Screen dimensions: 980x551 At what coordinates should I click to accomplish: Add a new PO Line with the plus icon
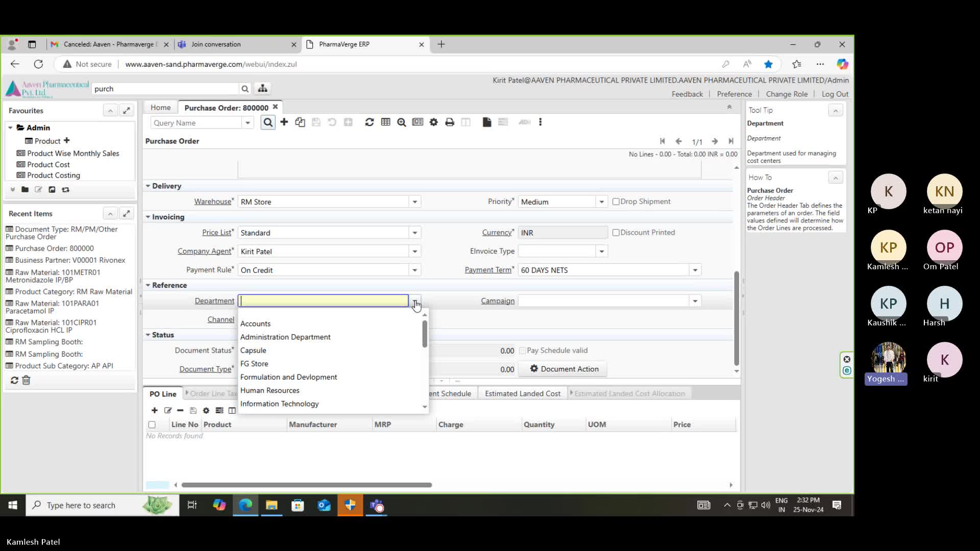[154, 410]
